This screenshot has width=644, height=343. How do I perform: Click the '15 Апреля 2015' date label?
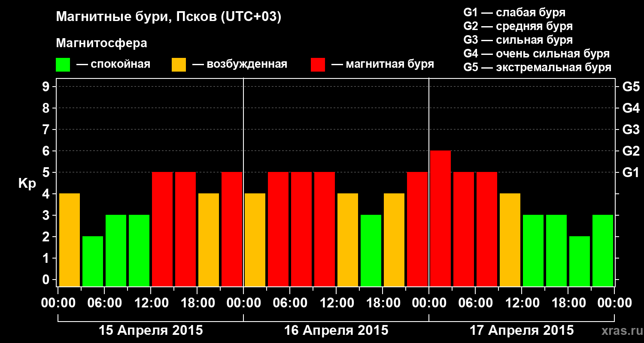tap(151, 331)
